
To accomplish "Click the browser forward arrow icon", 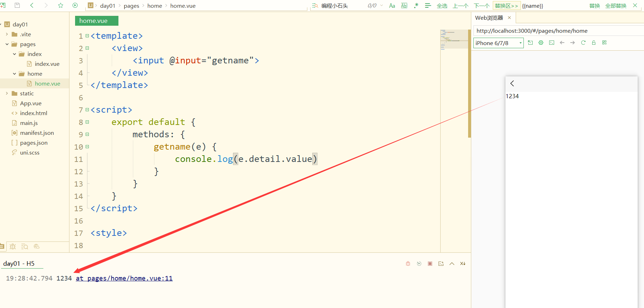I will coord(572,43).
